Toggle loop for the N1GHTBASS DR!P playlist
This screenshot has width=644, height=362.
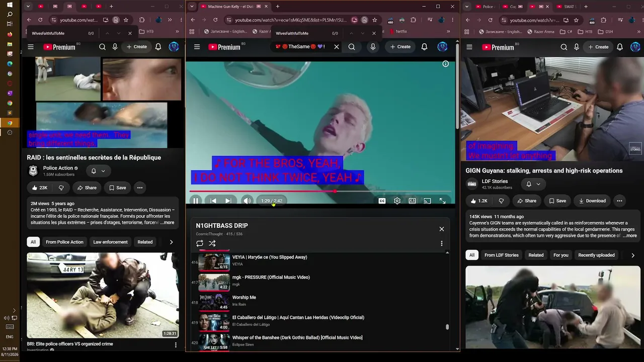point(200,243)
